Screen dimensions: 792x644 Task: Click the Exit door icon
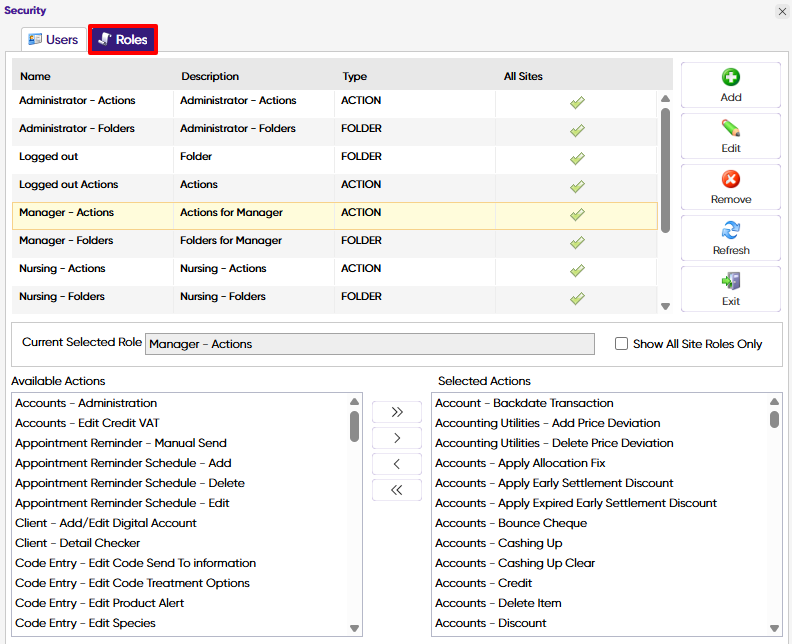click(730, 281)
